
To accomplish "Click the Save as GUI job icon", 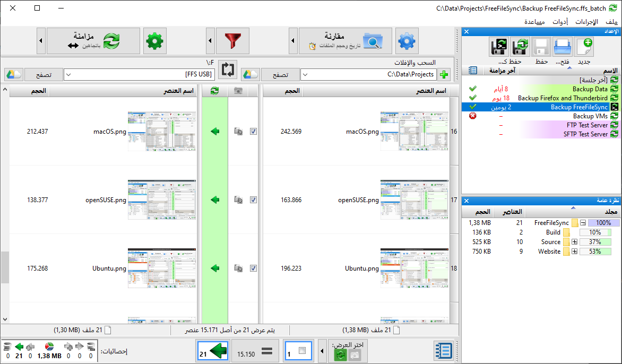I will point(520,47).
